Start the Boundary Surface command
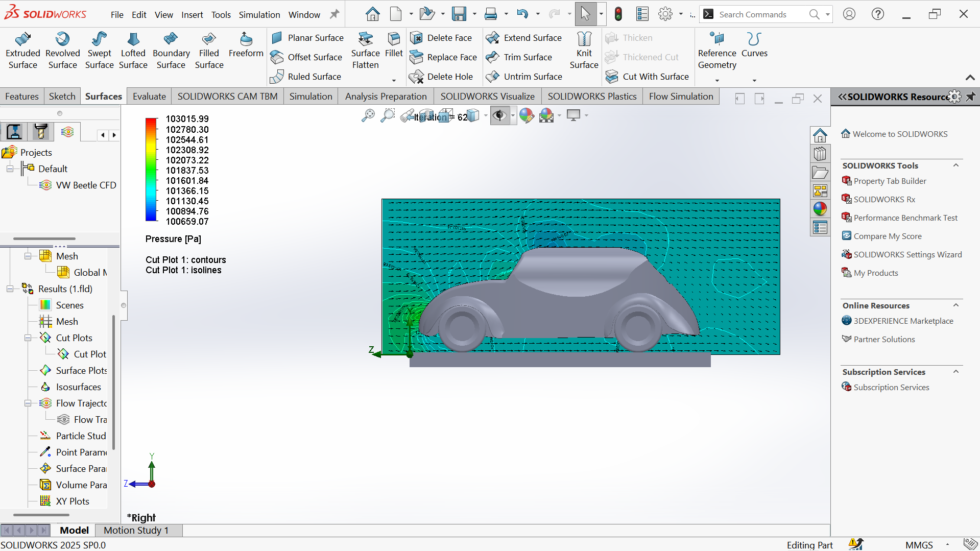 click(x=171, y=51)
